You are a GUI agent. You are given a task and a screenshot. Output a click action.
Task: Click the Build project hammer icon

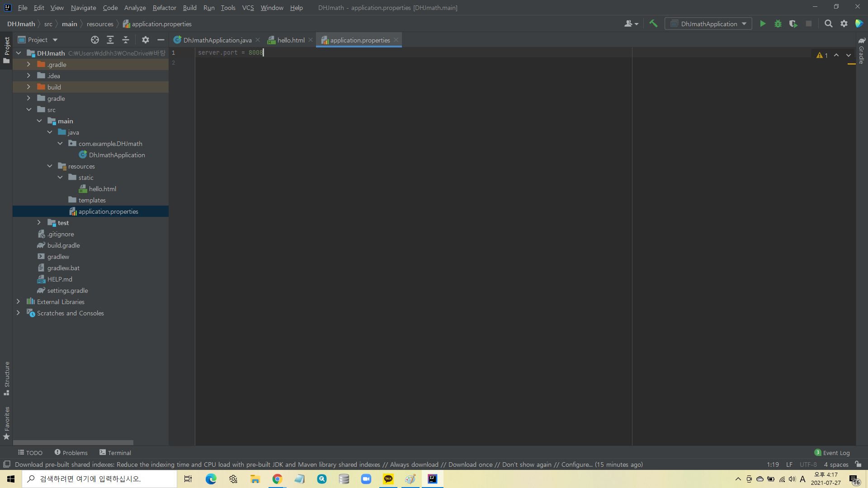653,24
